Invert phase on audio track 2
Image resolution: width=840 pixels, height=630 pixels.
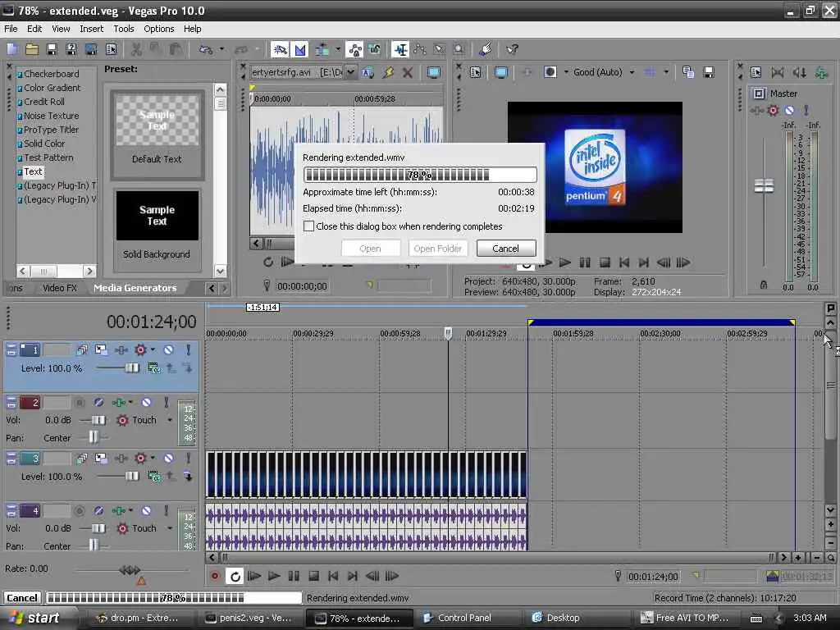tap(98, 402)
